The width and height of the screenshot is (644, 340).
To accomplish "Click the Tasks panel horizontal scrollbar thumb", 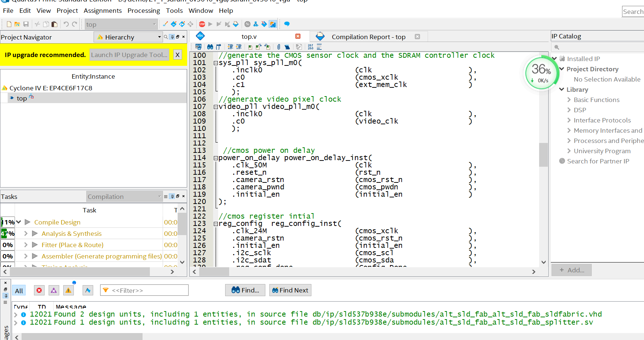I will click(80, 272).
